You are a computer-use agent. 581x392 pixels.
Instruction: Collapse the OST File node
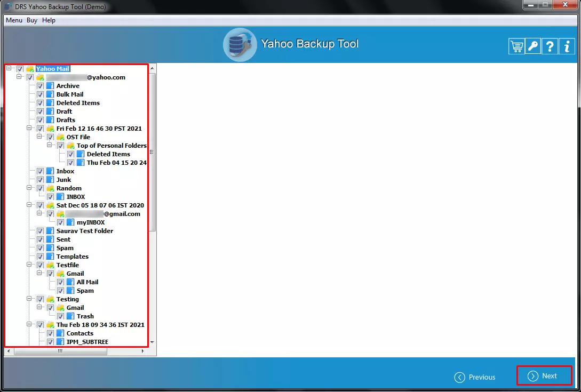click(x=39, y=137)
